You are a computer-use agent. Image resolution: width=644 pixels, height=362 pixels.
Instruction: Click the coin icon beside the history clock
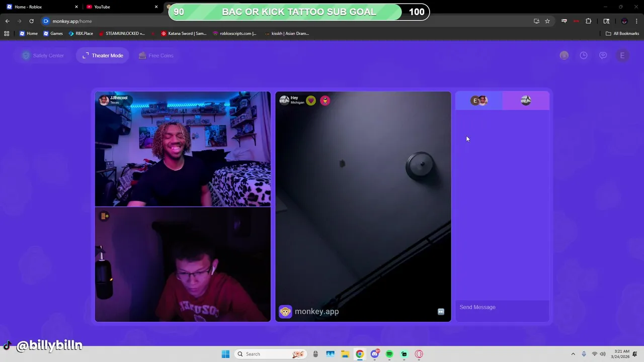coord(564,55)
